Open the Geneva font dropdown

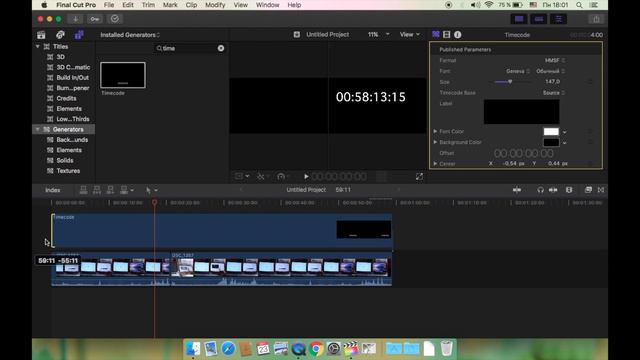(518, 71)
